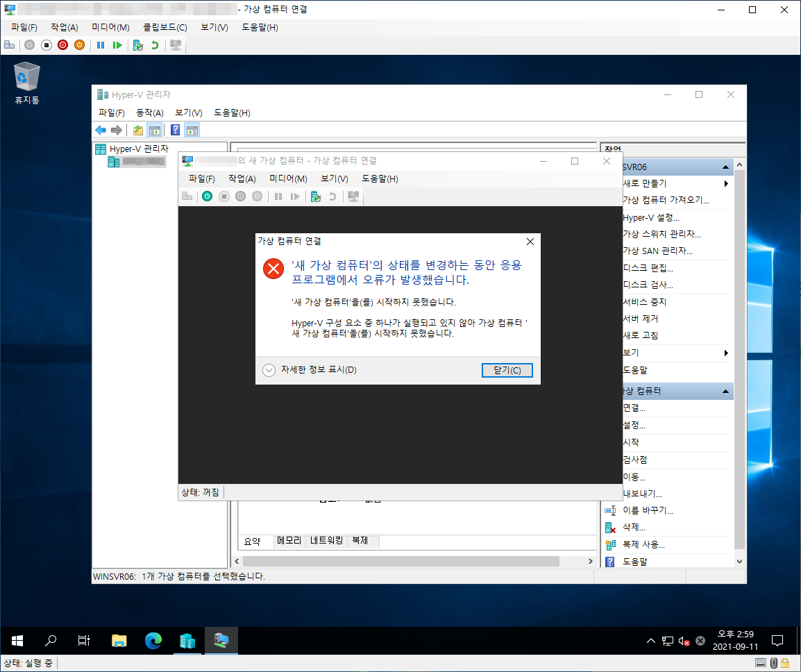
Task: Click 가상 컴퓨터 가져오기... action
Action: tap(666, 200)
